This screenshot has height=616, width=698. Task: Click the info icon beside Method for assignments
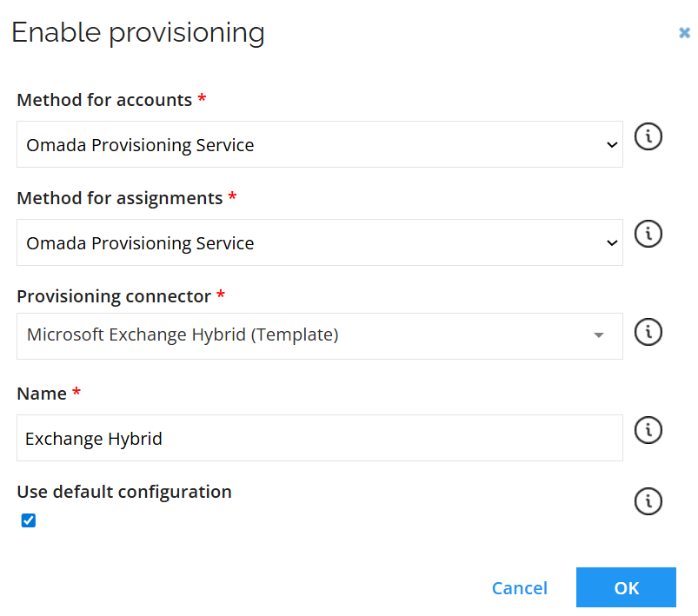[x=648, y=235]
